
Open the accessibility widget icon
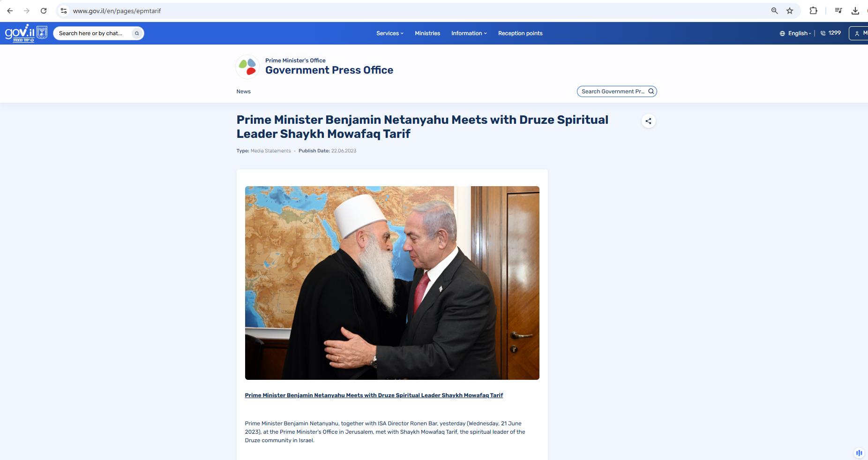tap(859, 453)
